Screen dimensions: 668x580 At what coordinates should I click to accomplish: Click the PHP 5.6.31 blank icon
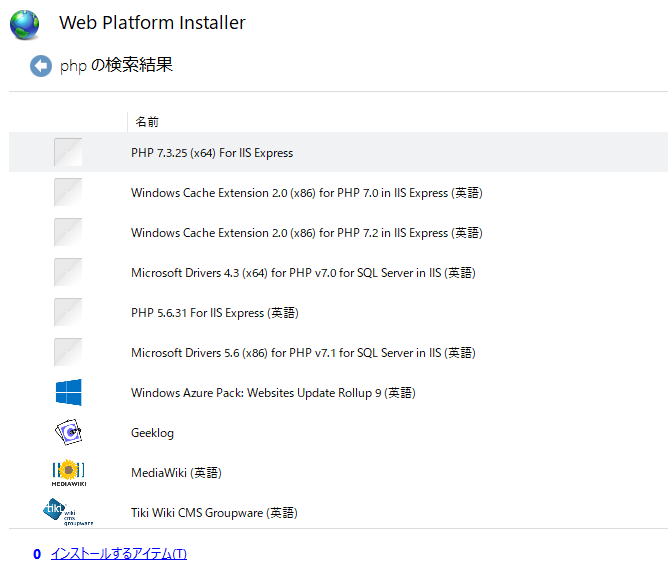click(x=68, y=313)
